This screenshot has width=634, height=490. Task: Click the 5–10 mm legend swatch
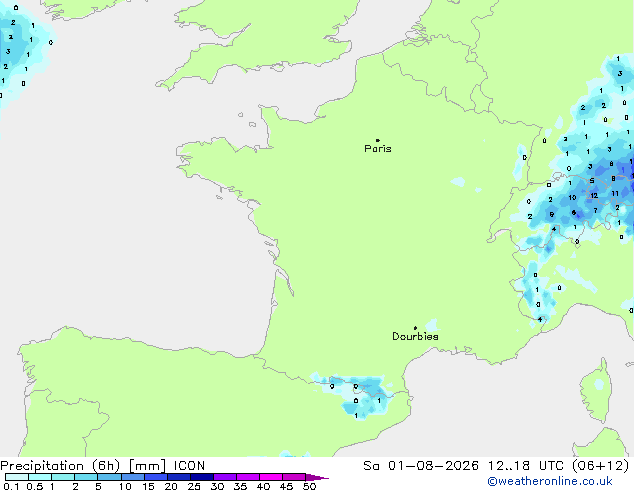point(109,477)
